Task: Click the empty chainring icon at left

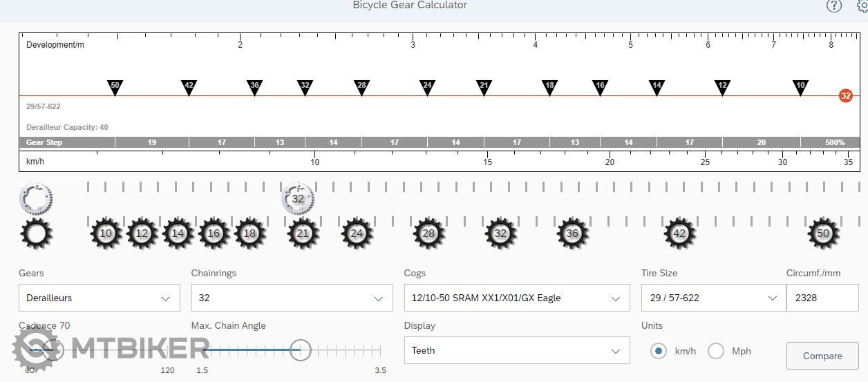Action: (x=36, y=199)
